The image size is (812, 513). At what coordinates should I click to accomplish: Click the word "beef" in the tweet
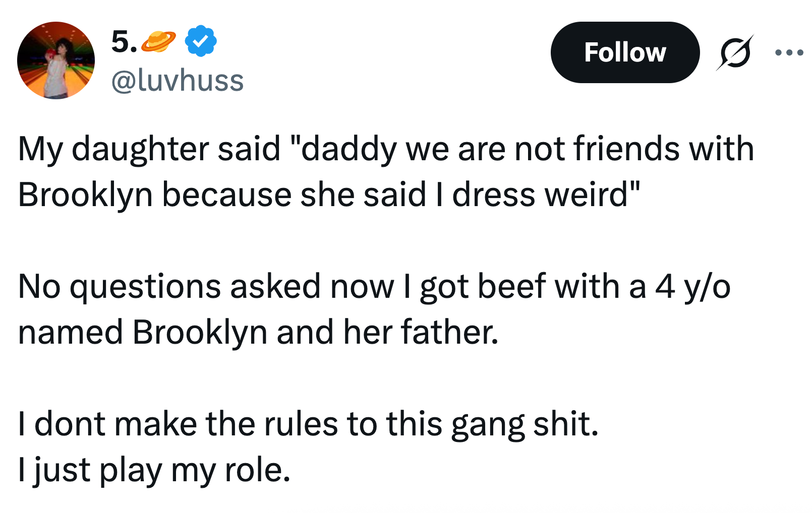coord(511,287)
